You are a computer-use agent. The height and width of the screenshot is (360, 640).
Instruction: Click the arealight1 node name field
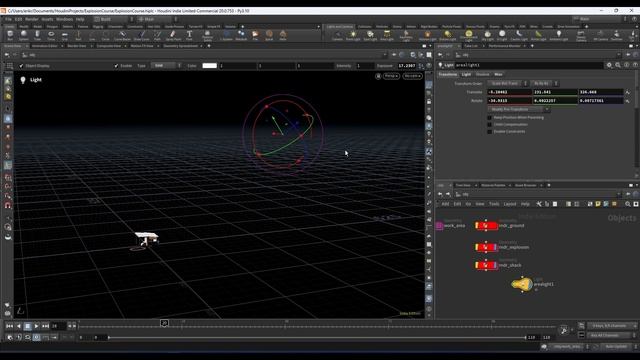529,65
